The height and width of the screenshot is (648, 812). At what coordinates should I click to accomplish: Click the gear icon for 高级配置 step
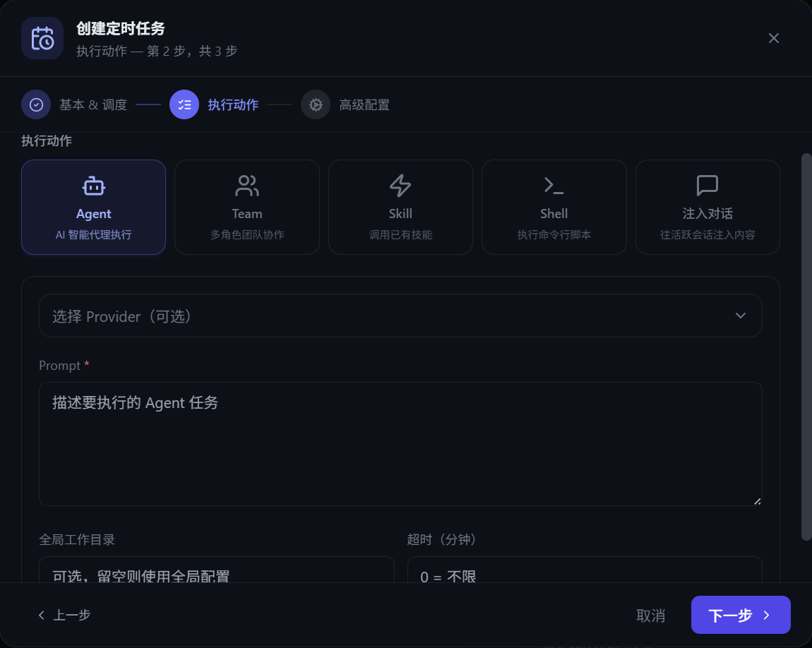(x=316, y=104)
